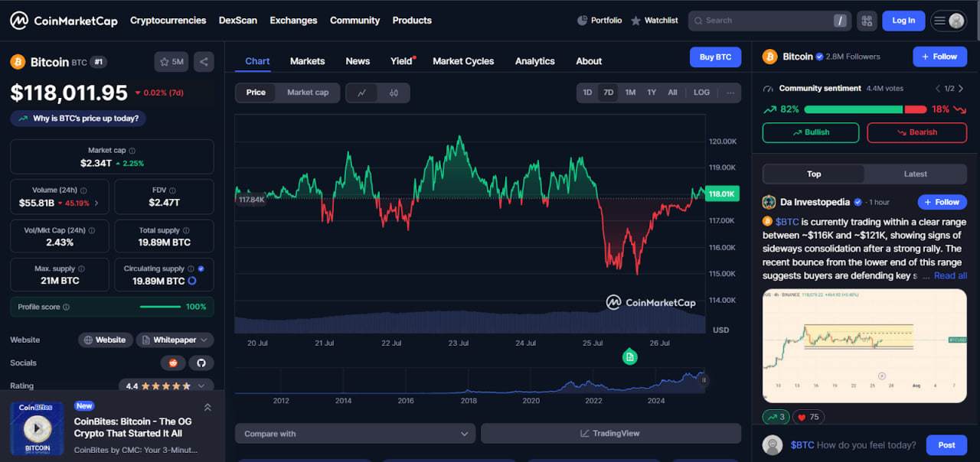Expand the CoinBites banner chevron

207,408
